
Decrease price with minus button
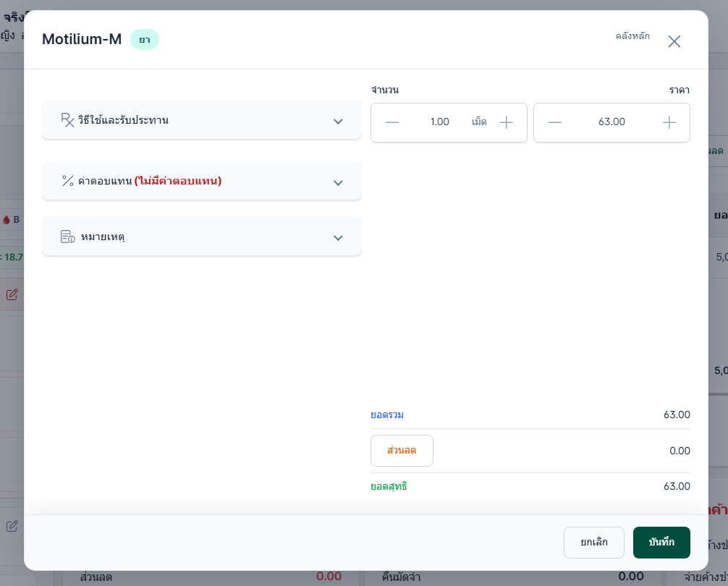554,122
